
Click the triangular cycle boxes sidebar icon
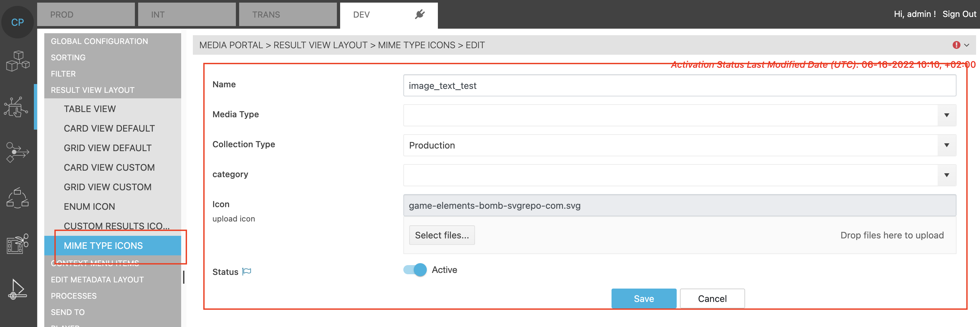18,197
